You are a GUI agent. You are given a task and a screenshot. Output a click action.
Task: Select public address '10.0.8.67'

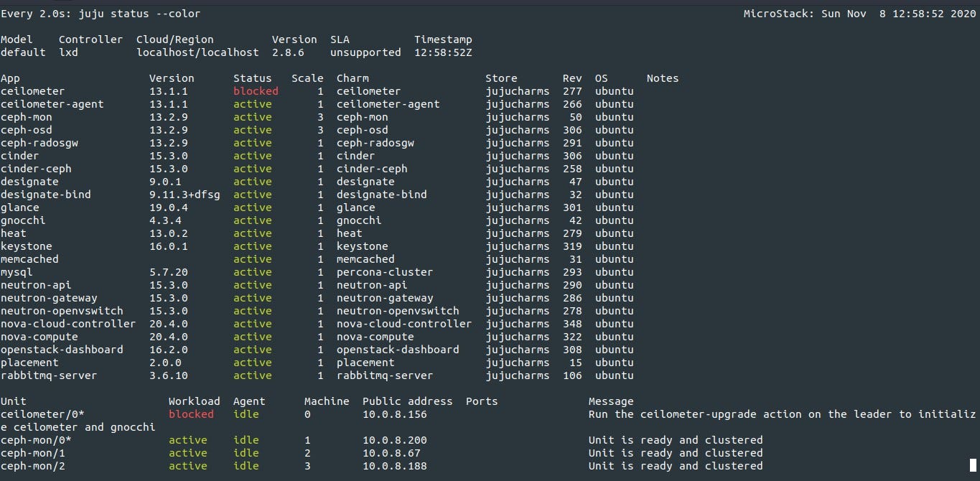[x=391, y=453]
